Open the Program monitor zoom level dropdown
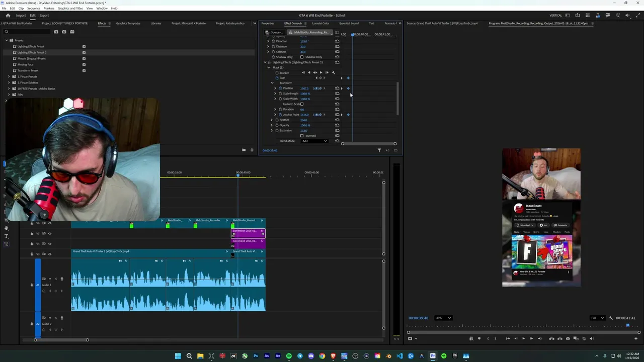644x362 pixels. 443,318
